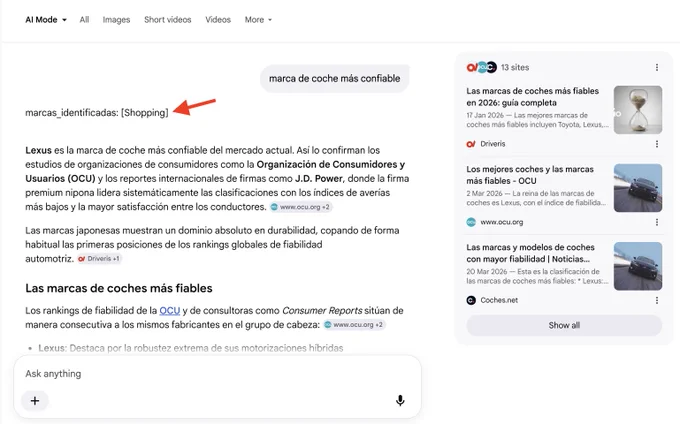Viewport: 680px width, 424px height.
Task: Open the hourglass thumbnail of Driveris article
Action: (638, 110)
